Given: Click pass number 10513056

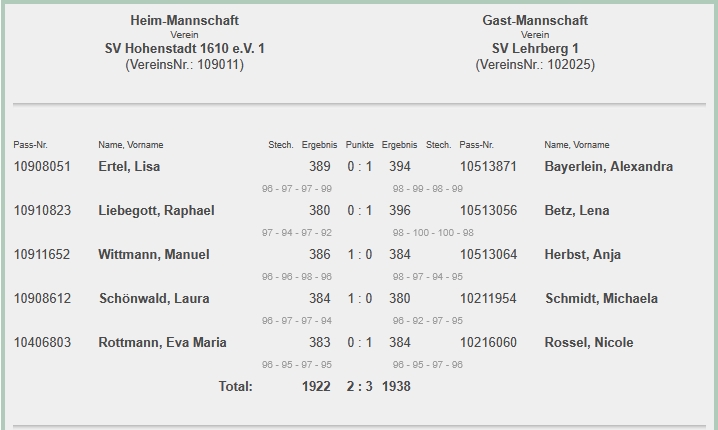Looking at the screenshot, I should point(488,210).
